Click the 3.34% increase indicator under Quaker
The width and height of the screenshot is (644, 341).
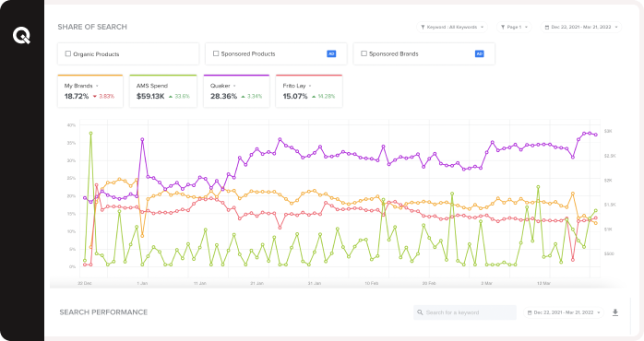point(251,97)
